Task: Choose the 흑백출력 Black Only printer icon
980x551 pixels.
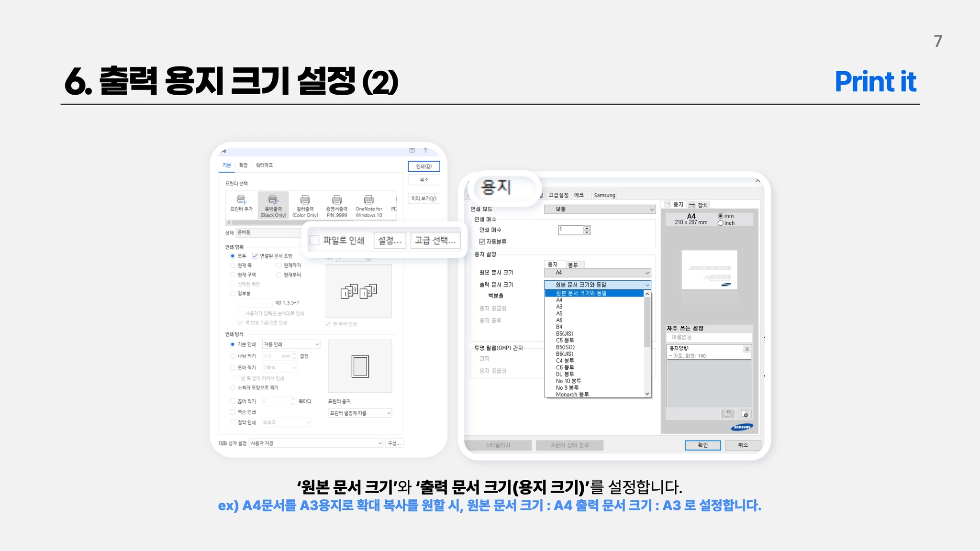Action: [x=273, y=200]
